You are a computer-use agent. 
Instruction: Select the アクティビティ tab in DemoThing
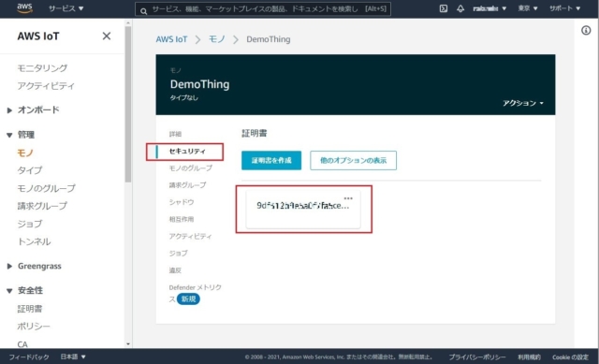[190, 237]
